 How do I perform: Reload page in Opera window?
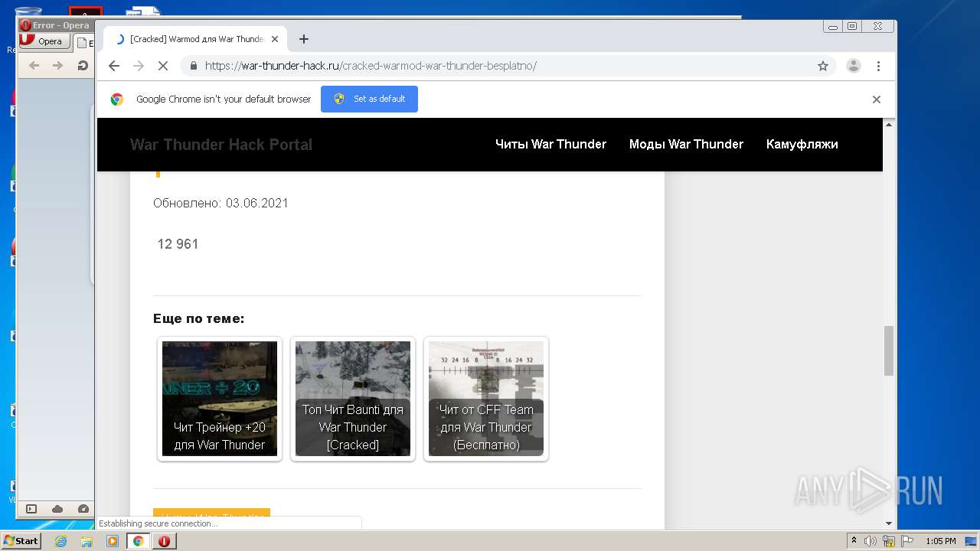82,66
